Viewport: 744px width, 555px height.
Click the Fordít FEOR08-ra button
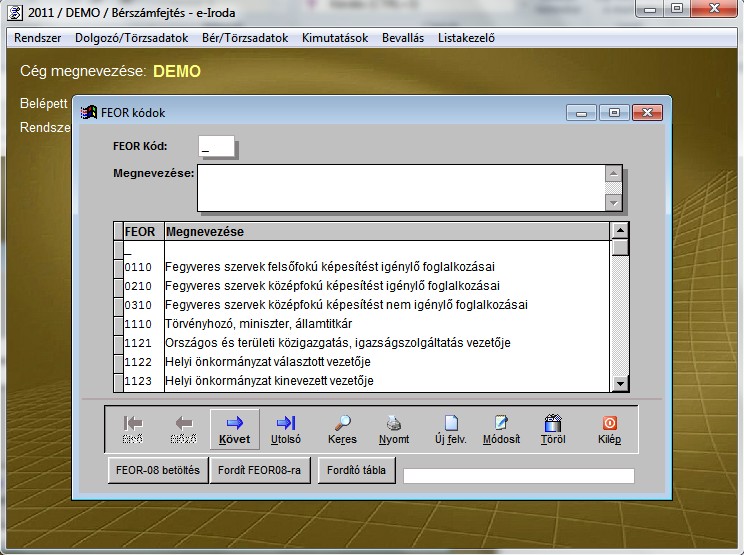260,470
